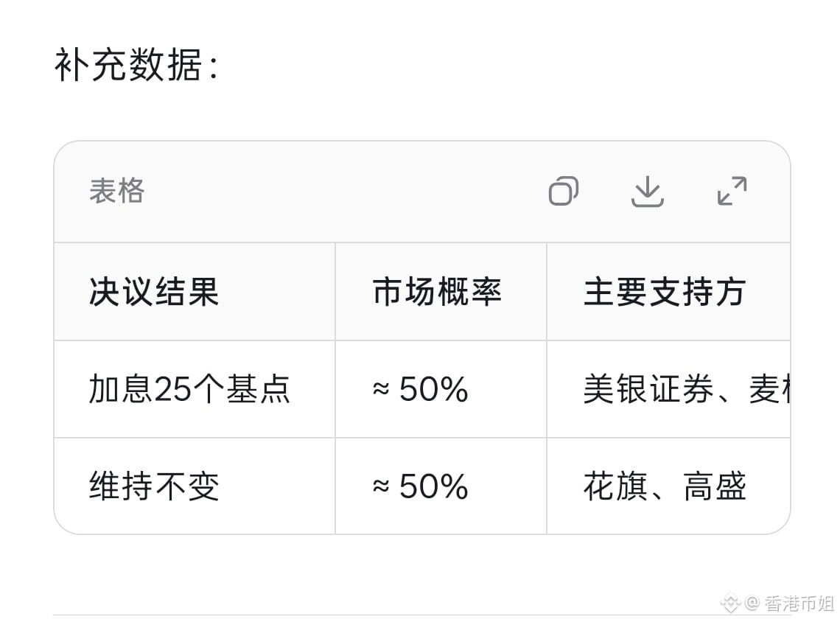Click the horizontal divider below table
This screenshot has height=622, width=840.
point(422,615)
